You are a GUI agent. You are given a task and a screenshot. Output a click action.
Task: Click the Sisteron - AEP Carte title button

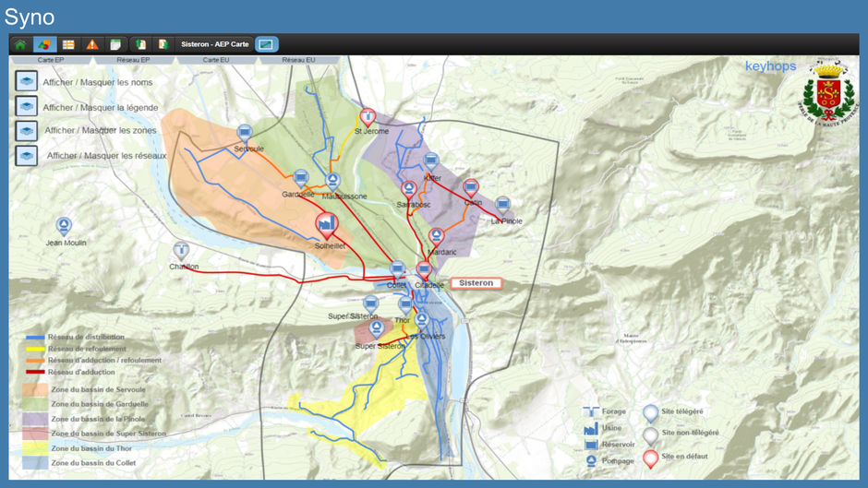click(215, 44)
